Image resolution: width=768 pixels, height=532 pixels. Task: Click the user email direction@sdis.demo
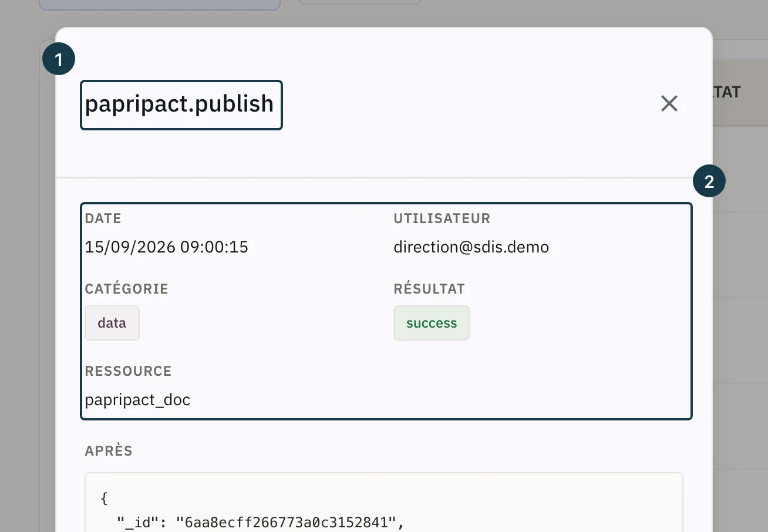[471, 247]
